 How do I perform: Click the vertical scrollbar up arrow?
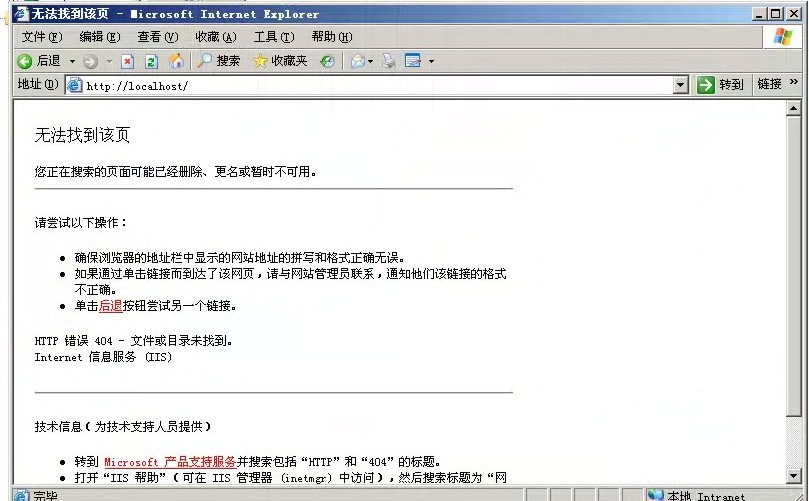794,108
